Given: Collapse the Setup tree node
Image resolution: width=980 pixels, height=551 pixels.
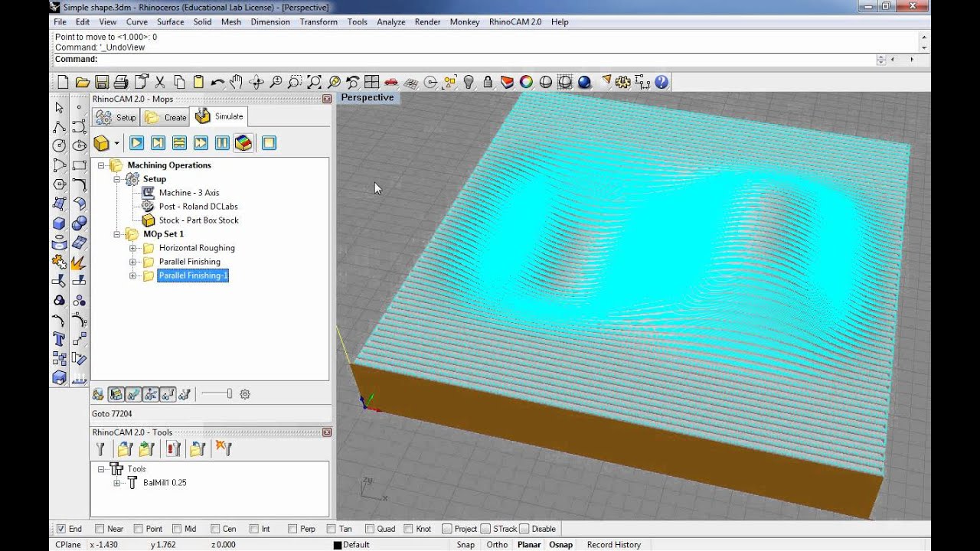Looking at the screenshot, I should click(116, 179).
